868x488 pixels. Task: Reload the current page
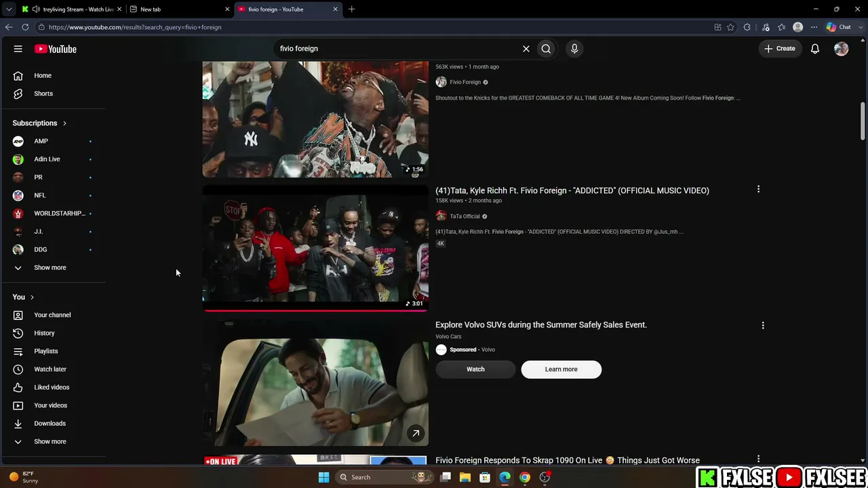coord(25,27)
